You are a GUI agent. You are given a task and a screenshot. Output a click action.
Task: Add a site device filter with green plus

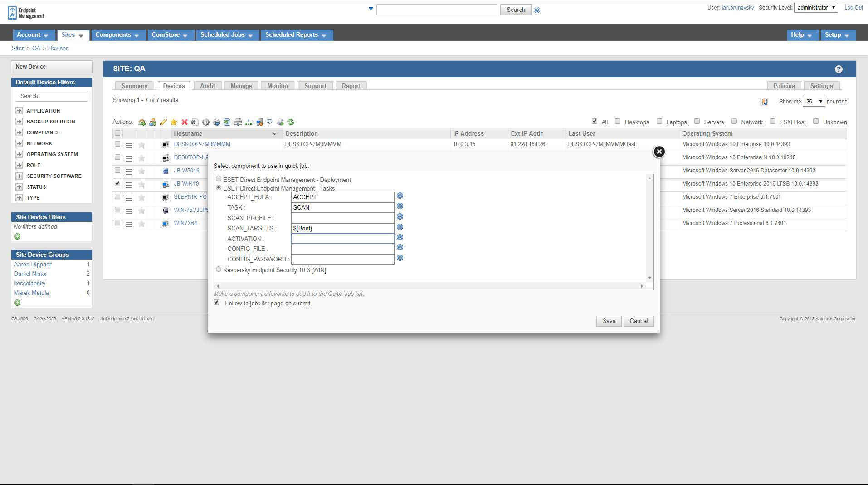click(x=17, y=236)
